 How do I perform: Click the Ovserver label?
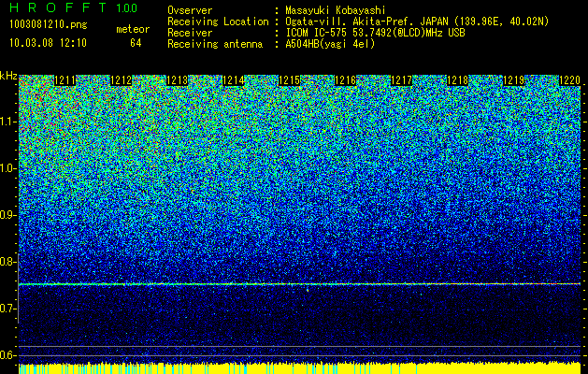pyautogui.click(x=190, y=10)
